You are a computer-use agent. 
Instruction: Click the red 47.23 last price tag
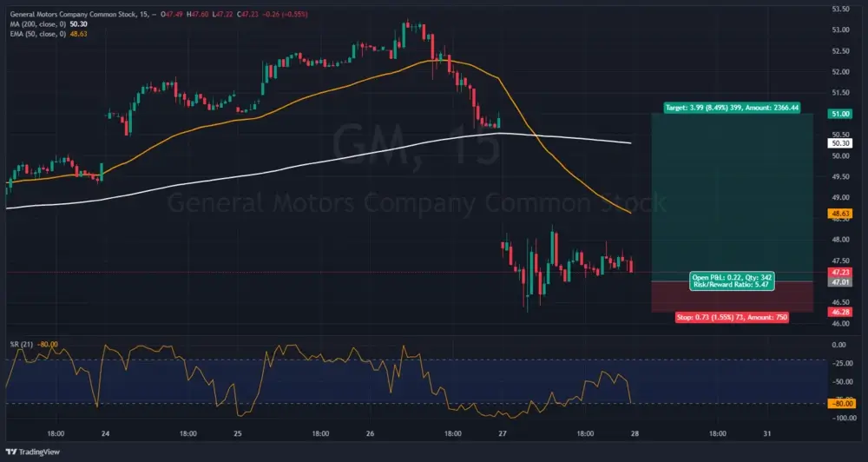click(x=840, y=273)
